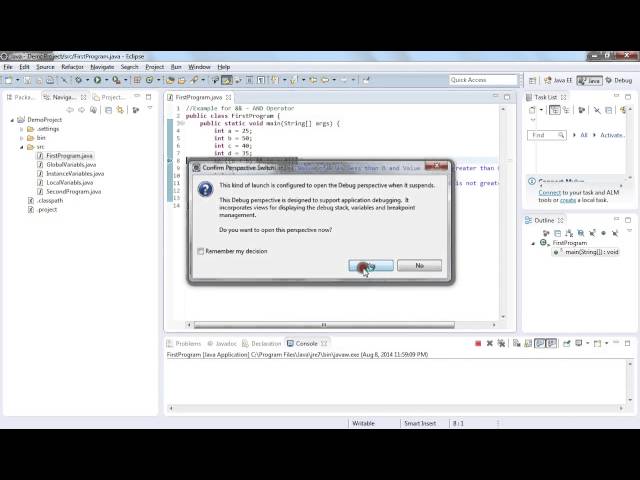
Task: Click the New Java Class icon
Action: point(149,80)
